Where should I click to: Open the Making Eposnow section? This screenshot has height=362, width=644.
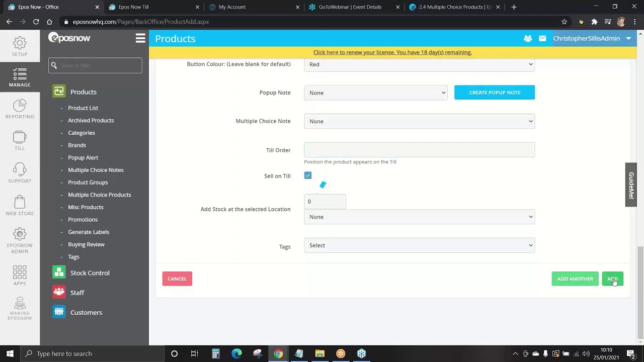[x=20, y=308]
